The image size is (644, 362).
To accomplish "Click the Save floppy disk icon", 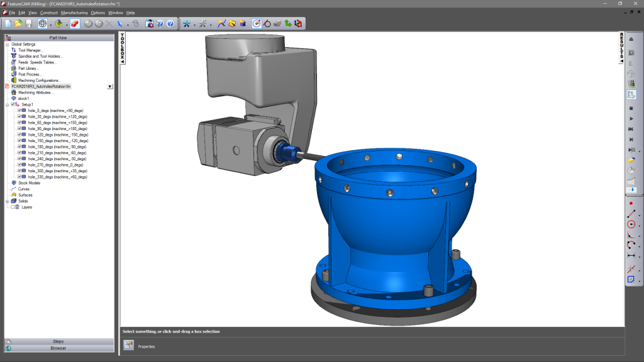I will [x=28, y=24].
